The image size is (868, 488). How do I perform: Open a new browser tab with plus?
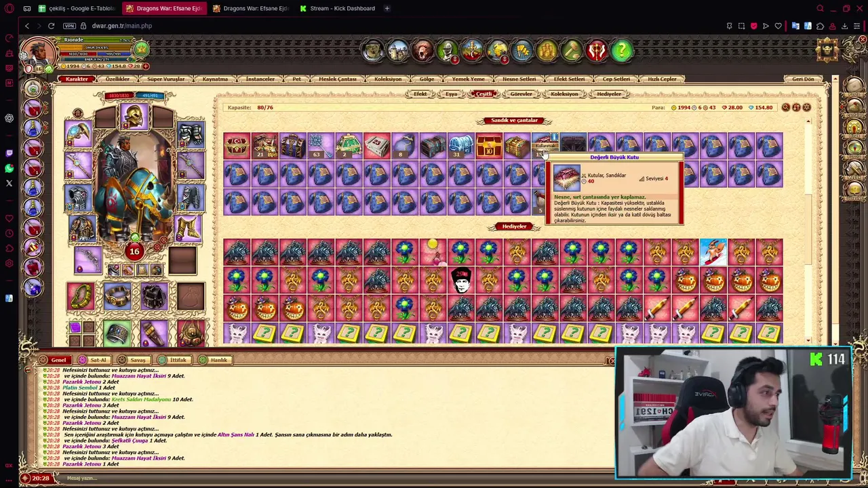(387, 8)
